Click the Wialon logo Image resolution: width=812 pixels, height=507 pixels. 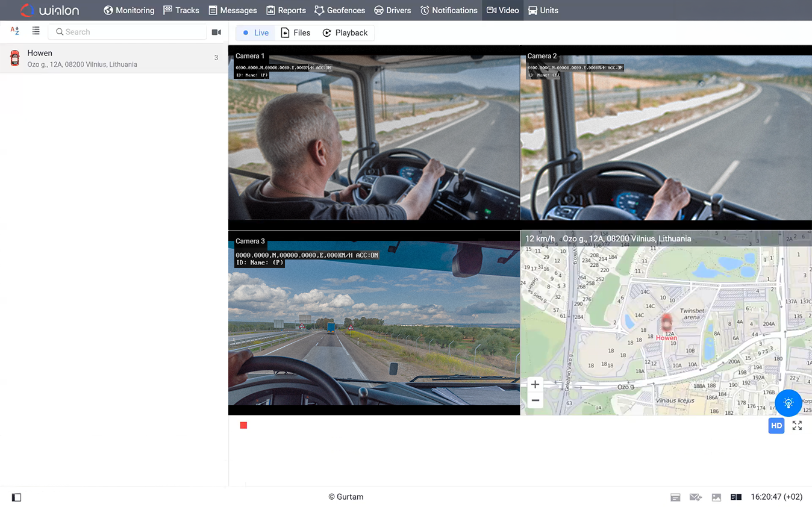49,10
